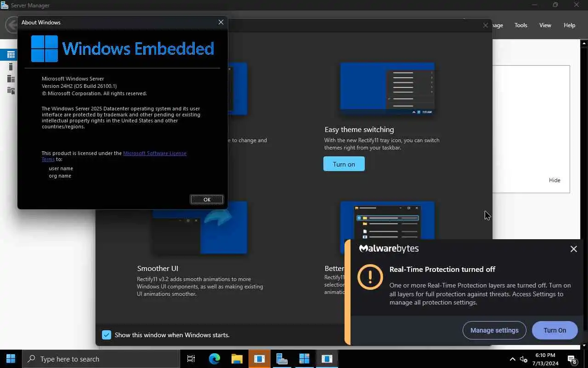
Task: Click the Smoother UI thumbnail image
Action: tap(200, 227)
